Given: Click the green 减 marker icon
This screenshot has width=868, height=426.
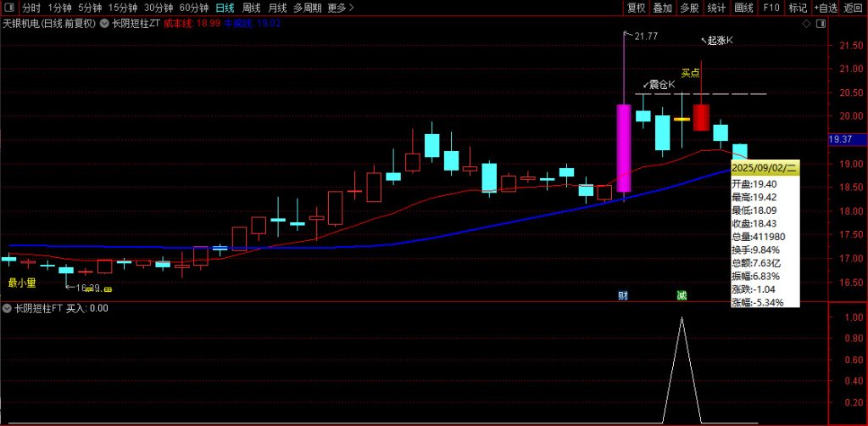Looking at the screenshot, I should pyautogui.click(x=682, y=295).
